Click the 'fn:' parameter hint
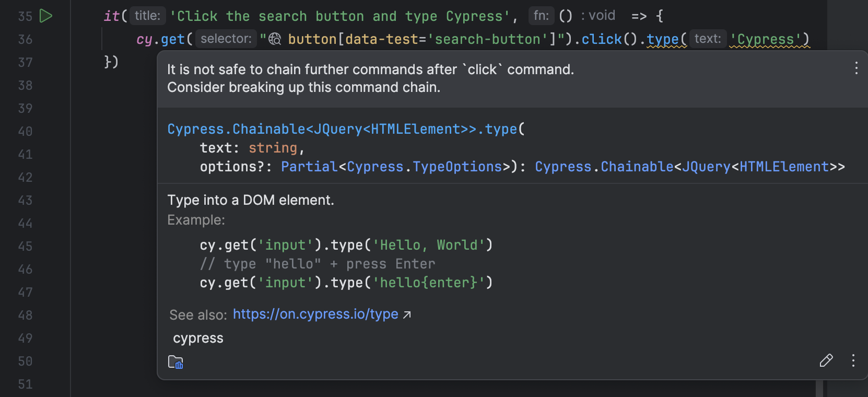Viewport: 868px width, 397px height. pos(541,16)
